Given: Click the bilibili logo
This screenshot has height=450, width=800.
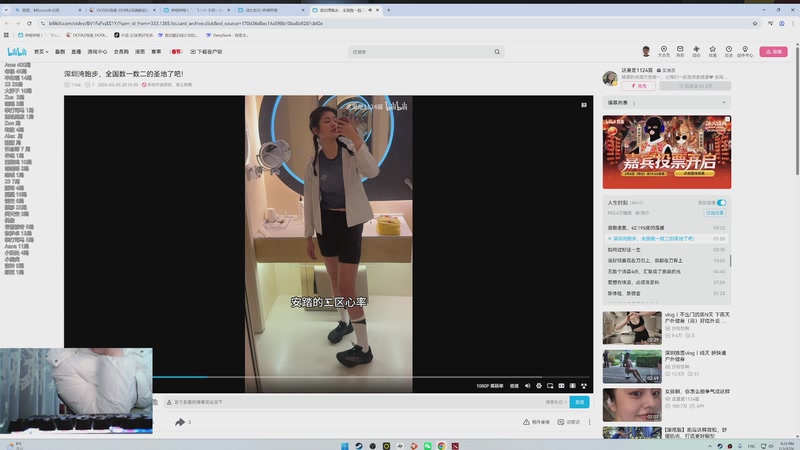Looking at the screenshot, I should (17, 52).
